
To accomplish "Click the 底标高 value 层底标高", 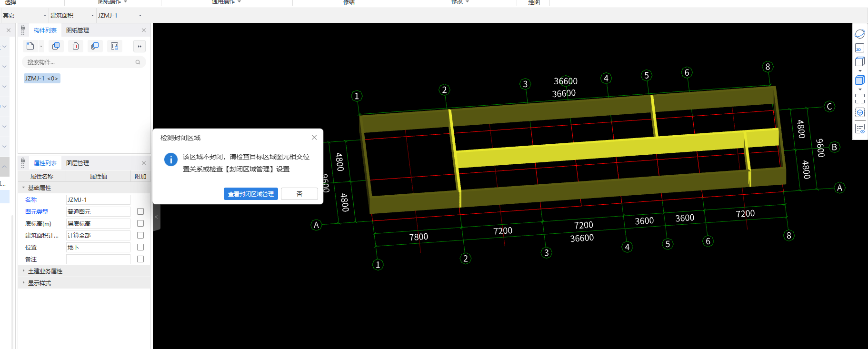I will tap(98, 224).
